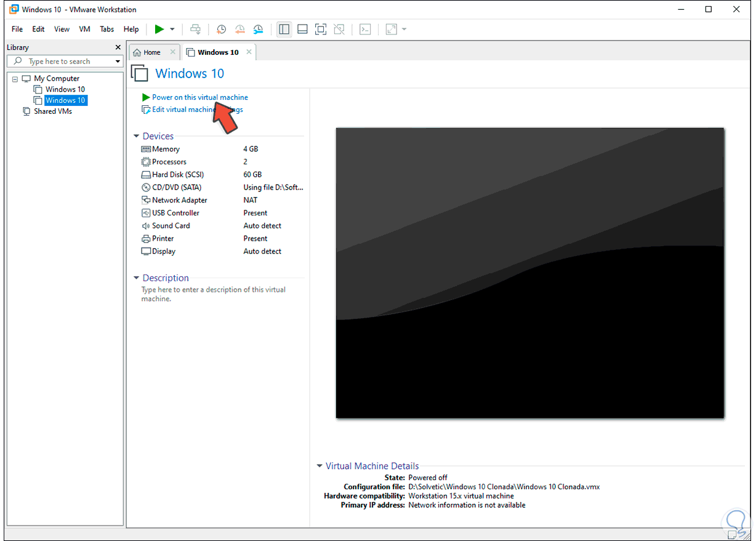Collapse the Description section
Viewport: 756px width, 541px height.
(137, 278)
